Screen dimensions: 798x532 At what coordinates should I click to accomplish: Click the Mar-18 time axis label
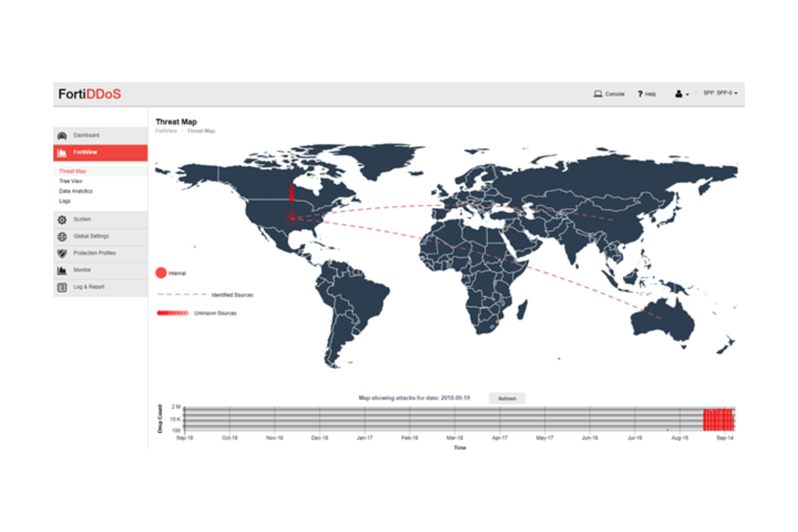point(455,438)
